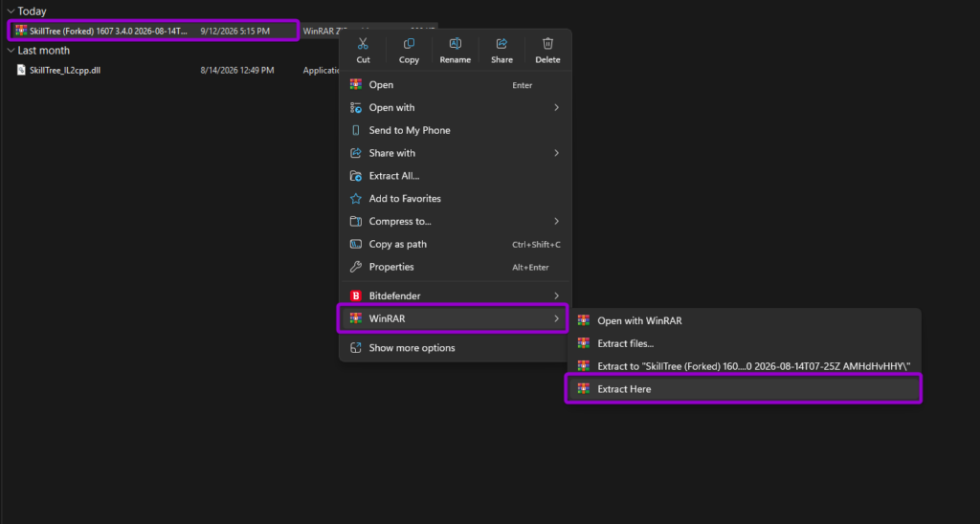The image size is (980, 524).
Task: Choose Extract All... option
Action: coord(455,176)
